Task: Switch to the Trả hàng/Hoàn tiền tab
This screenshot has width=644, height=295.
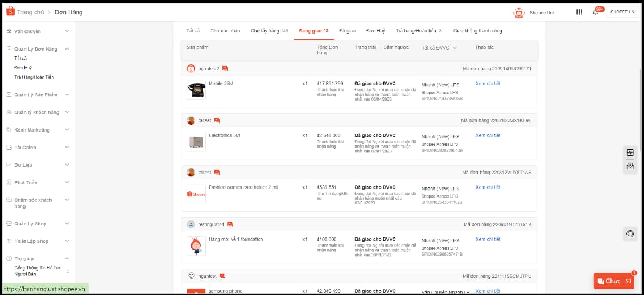Action: [418, 31]
